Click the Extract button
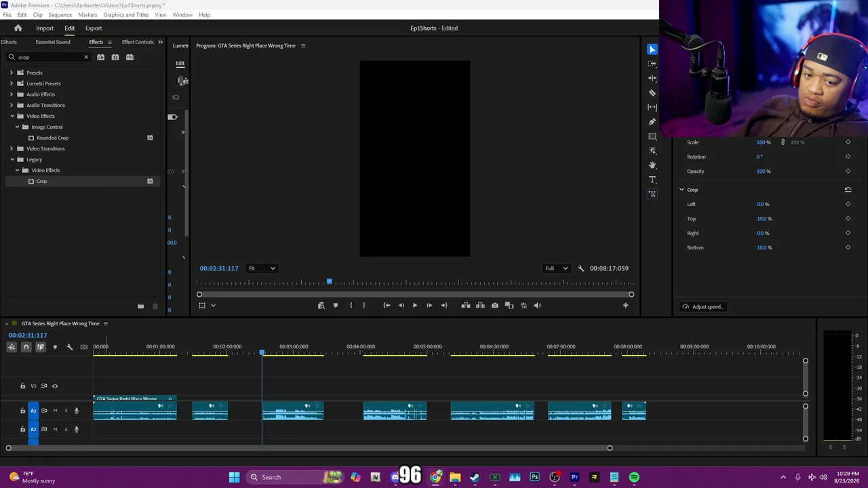The width and height of the screenshot is (868, 488). 480,306
